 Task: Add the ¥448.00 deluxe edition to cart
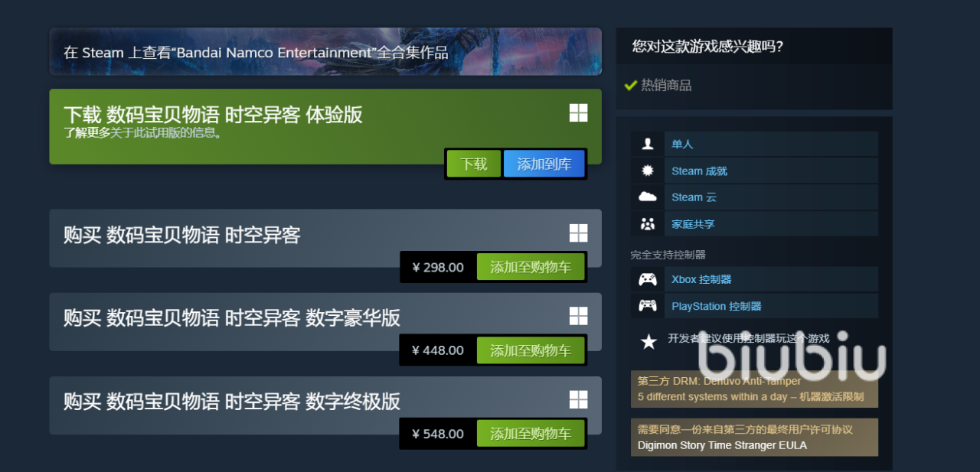[x=531, y=350]
